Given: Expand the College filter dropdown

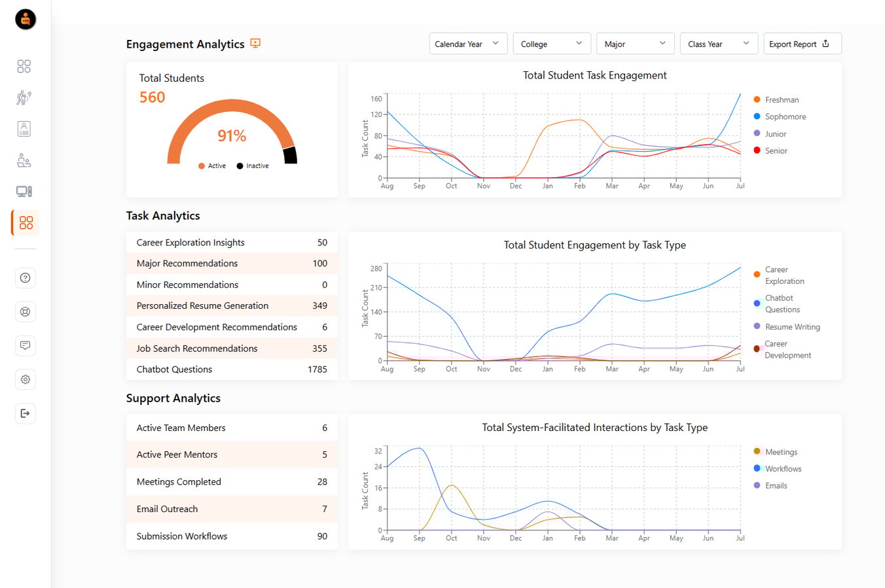Looking at the screenshot, I should click(x=551, y=43).
